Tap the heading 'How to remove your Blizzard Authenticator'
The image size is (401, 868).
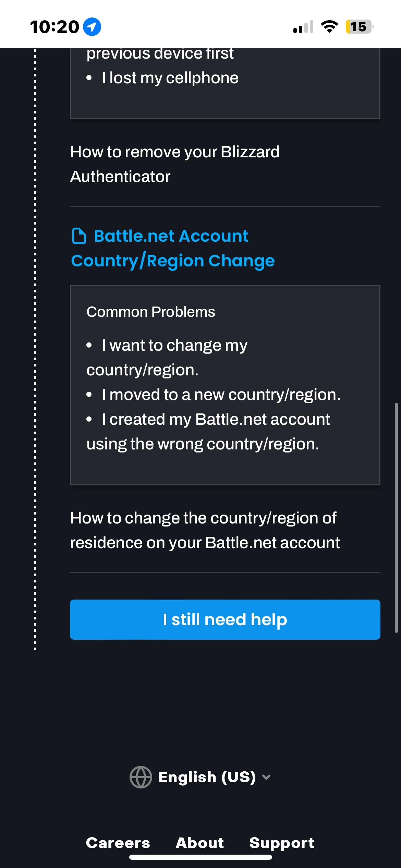tap(175, 164)
